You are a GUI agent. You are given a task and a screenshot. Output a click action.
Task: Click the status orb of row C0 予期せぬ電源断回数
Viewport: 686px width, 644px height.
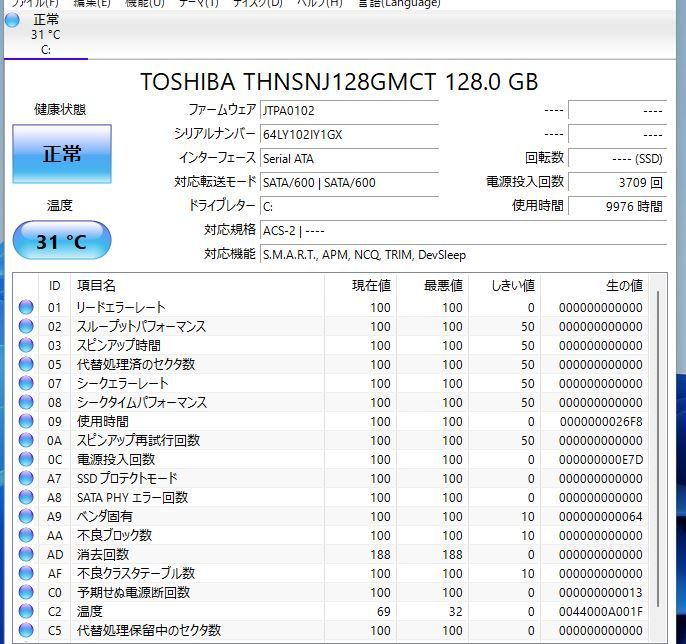point(26,592)
